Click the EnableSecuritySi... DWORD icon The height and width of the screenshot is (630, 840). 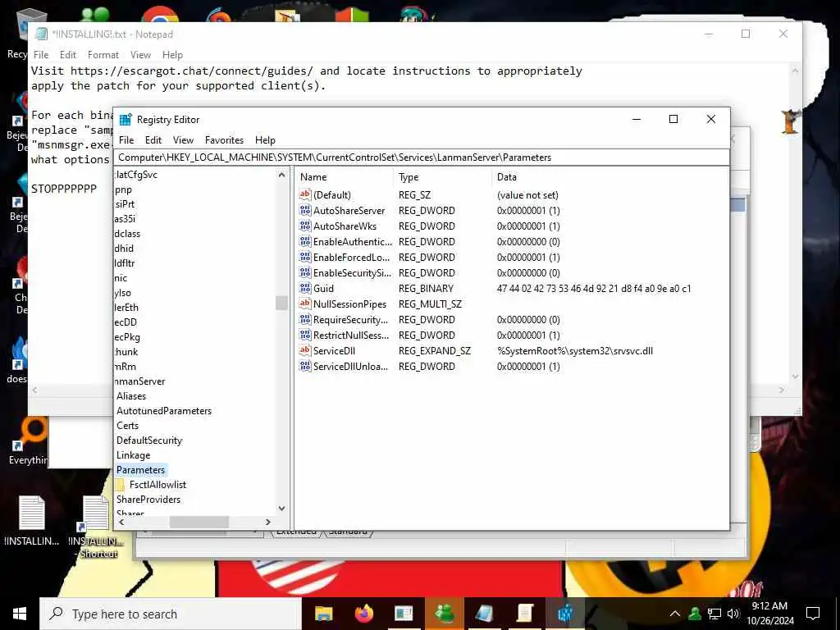pyautogui.click(x=305, y=272)
